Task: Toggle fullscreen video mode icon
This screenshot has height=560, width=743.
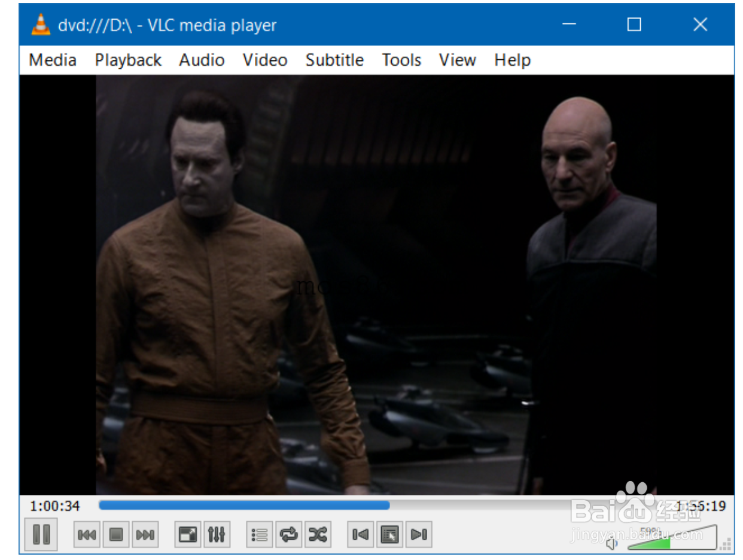Action: [188, 535]
